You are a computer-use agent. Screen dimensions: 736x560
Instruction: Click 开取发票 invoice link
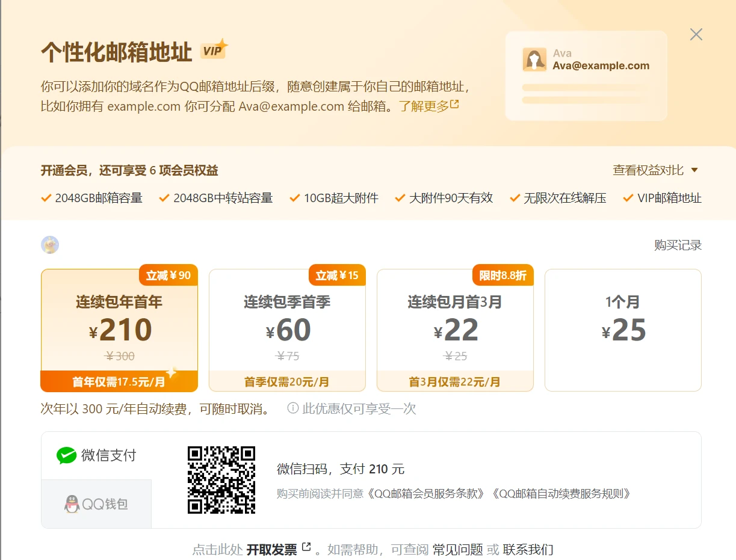point(272,549)
